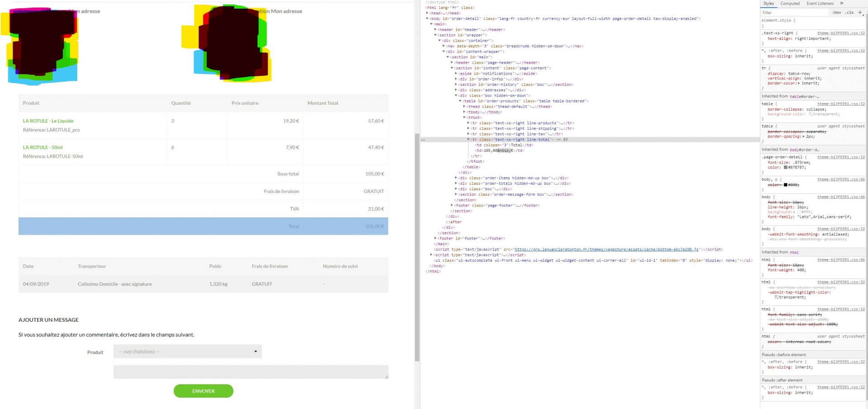Click the green ENVOYER button
The width and height of the screenshot is (868, 409).
203,391
